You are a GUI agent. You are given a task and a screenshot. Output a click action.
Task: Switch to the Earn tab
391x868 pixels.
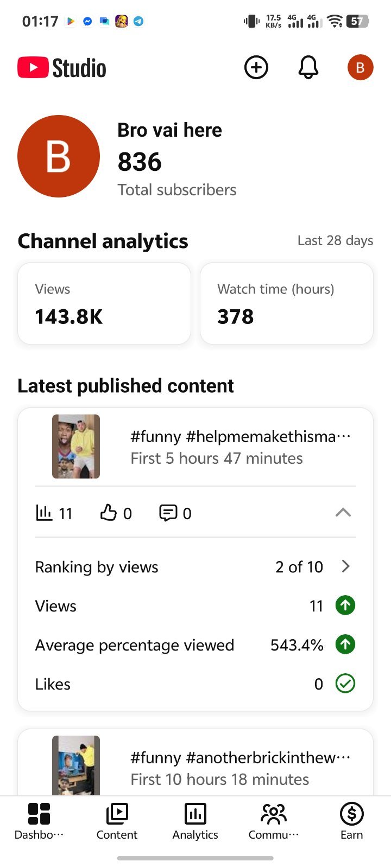(352, 821)
